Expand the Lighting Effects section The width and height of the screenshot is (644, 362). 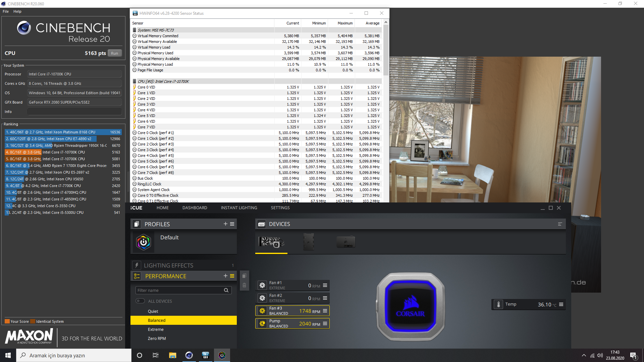(x=184, y=265)
